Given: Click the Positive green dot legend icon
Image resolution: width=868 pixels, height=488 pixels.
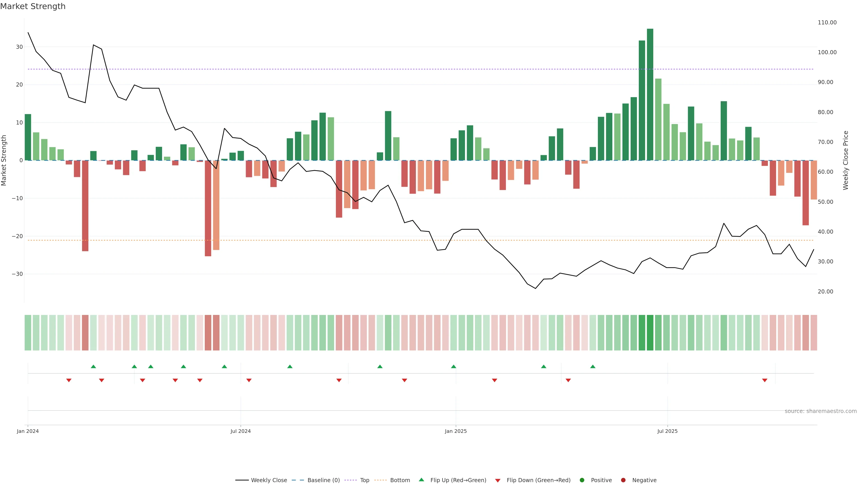Looking at the screenshot, I should pos(582,480).
